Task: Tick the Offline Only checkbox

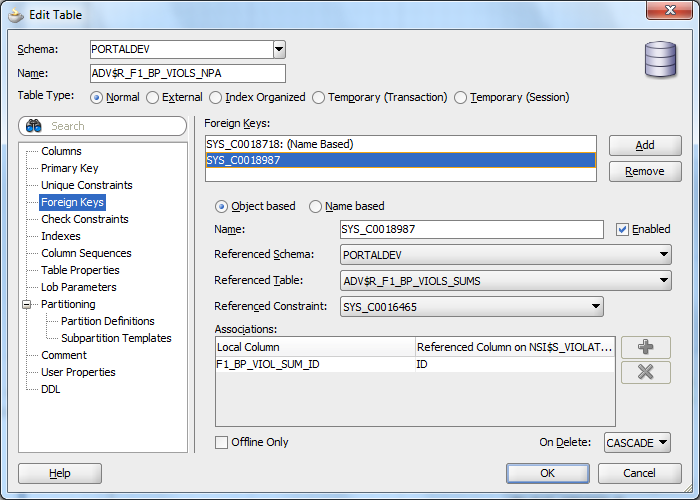Action: tap(221, 442)
